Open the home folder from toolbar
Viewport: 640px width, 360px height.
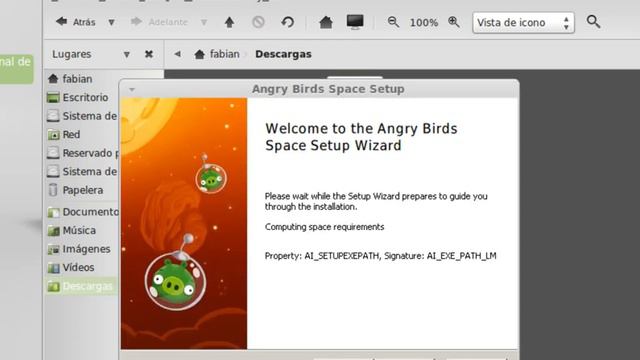click(x=326, y=22)
